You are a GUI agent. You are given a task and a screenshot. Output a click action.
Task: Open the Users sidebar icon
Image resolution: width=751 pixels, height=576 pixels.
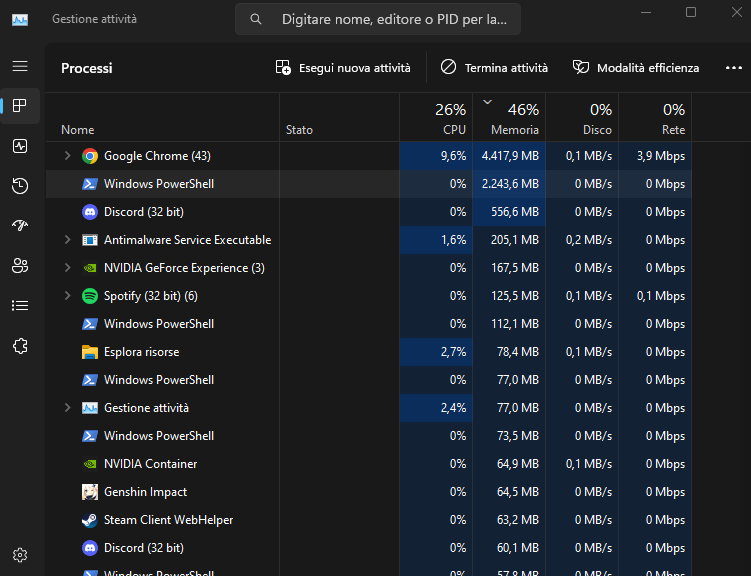coord(20,266)
